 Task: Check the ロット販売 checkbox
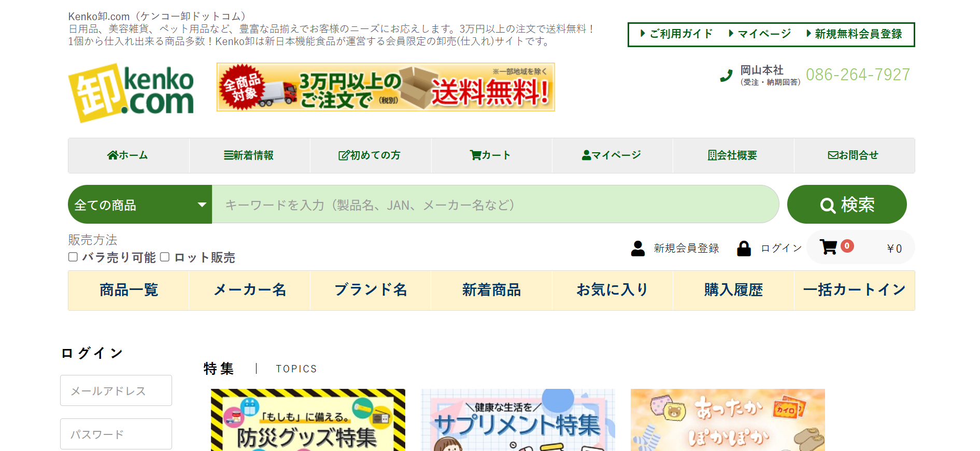coord(165,257)
